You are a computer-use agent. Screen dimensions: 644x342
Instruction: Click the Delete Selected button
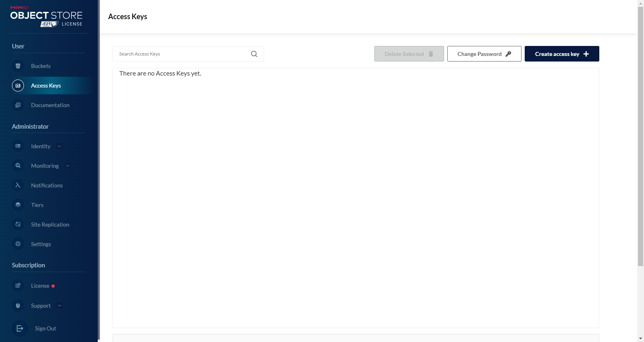(x=409, y=54)
